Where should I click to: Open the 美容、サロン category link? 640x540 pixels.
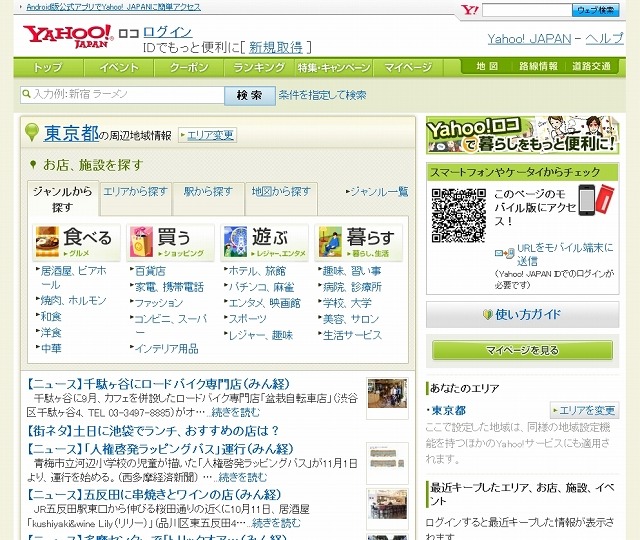tap(351, 319)
